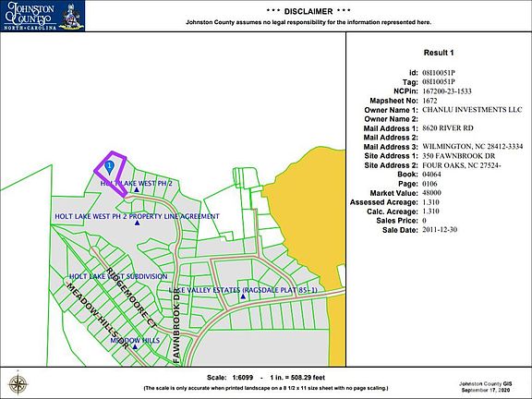This screenshot has width=532, height=399.
Task: Click the 'September 17, 2020' date
Action: pyautogui.click(x=487, y=390)
